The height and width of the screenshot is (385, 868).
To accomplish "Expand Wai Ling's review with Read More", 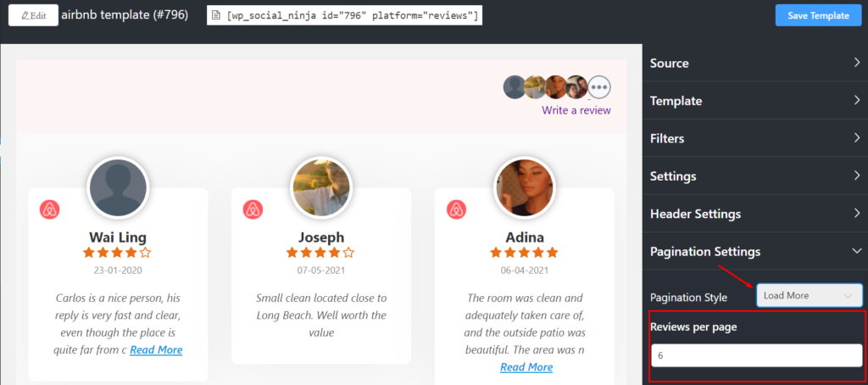I will click(x=156, y=349).
